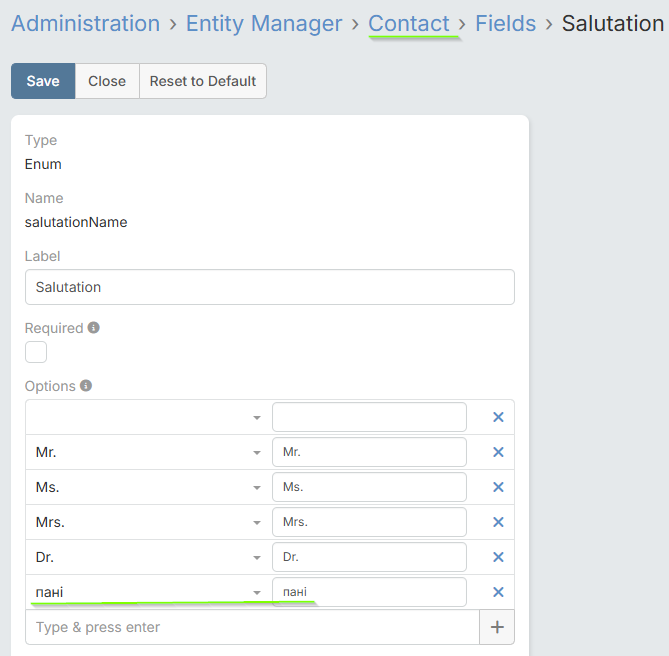The height and width of the screenshot is (656, 669).
Task: Click the Dr. option value
Action: tap(45, 557)
